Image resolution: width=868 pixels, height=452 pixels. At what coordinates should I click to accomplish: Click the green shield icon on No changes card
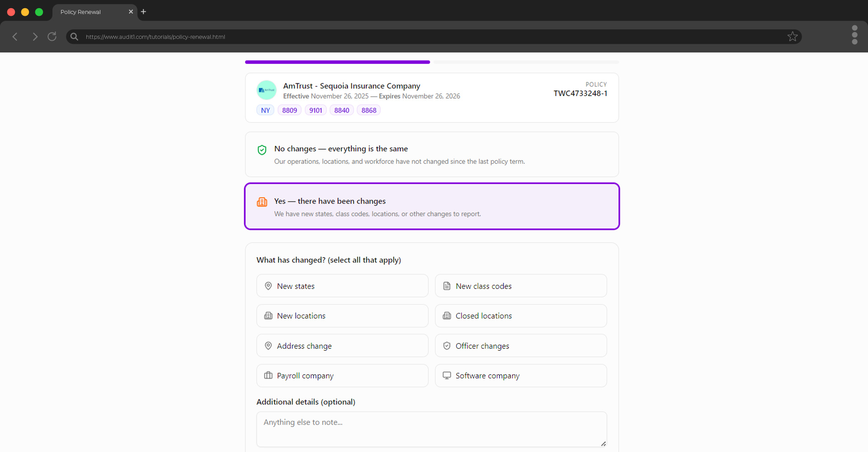pyautogui.click(x=262, y=150)
